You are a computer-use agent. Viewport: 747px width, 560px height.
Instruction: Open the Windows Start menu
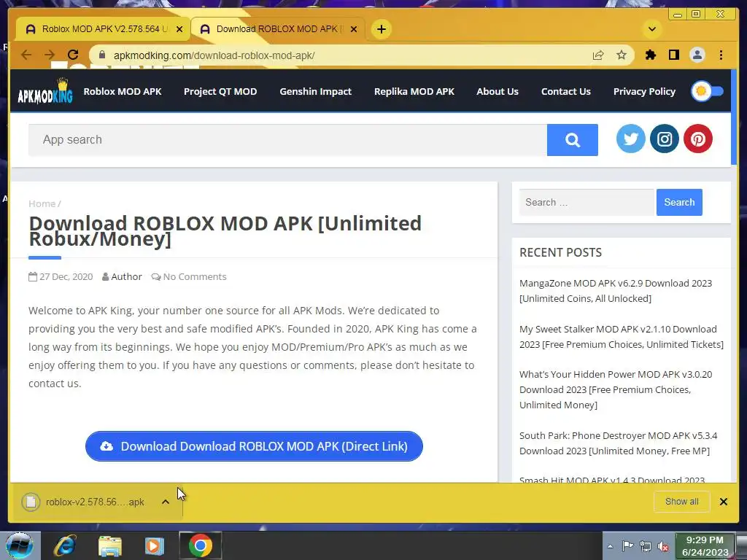pos(20,545)
